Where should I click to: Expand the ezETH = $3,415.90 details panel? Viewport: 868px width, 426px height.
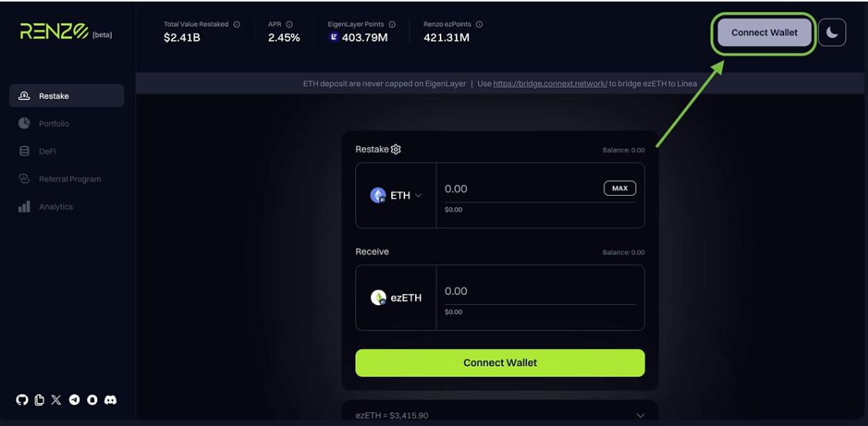pyautogui.click(x=640, y=415)
